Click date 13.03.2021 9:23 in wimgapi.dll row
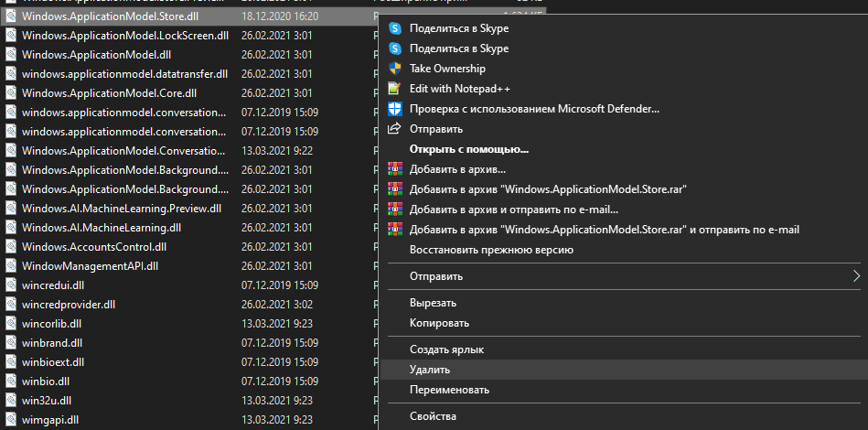The image size is (868, 430). [x=277, y=420]
